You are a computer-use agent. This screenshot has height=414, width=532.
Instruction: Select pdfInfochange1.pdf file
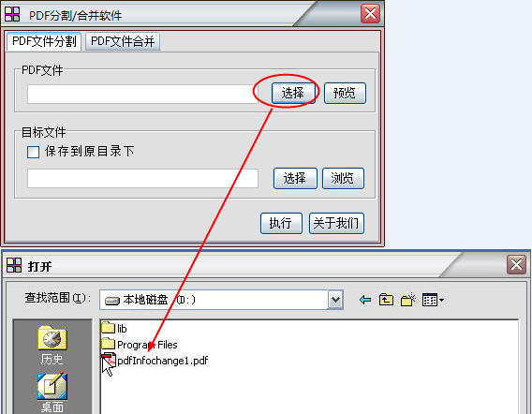coord(155,361)
